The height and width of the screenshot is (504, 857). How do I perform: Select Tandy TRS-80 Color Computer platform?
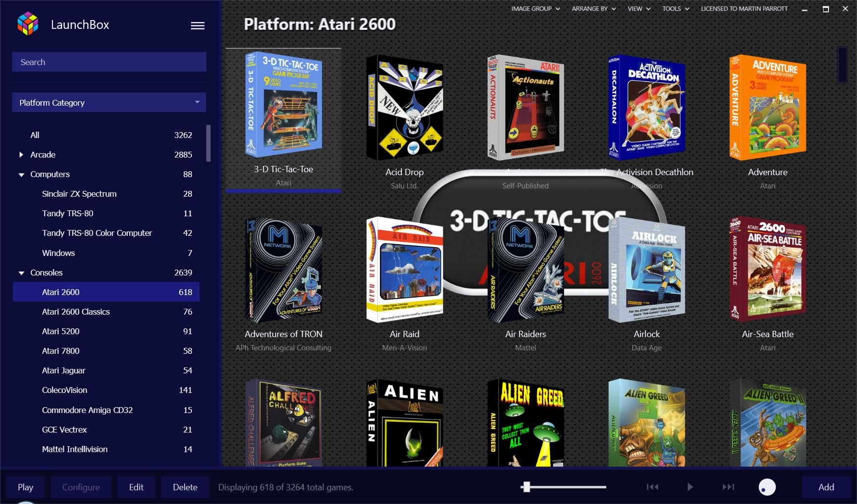tap(106, 233)
